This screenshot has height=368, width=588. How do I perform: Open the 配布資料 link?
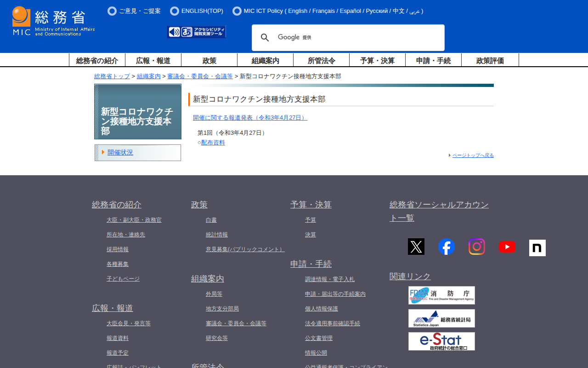(x=213, y=143)
